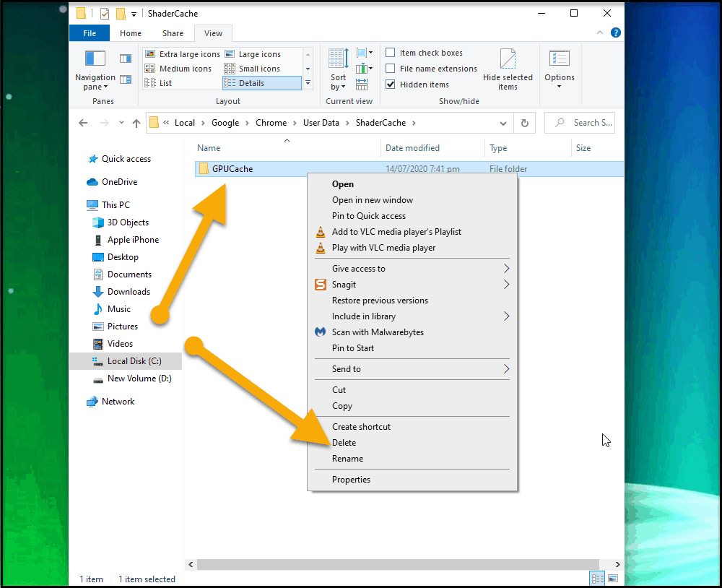
Task: Sort by the Type column header
Action: tap(528, 148)
